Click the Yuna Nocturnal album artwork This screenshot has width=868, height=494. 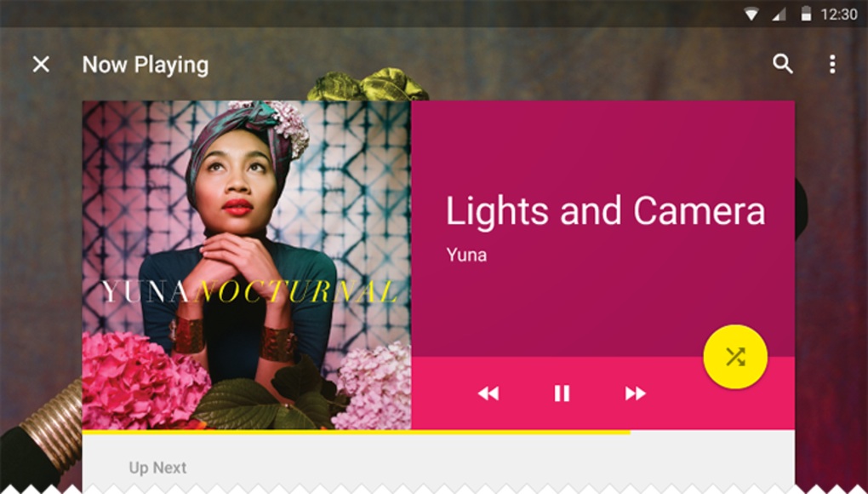(247, 265)
